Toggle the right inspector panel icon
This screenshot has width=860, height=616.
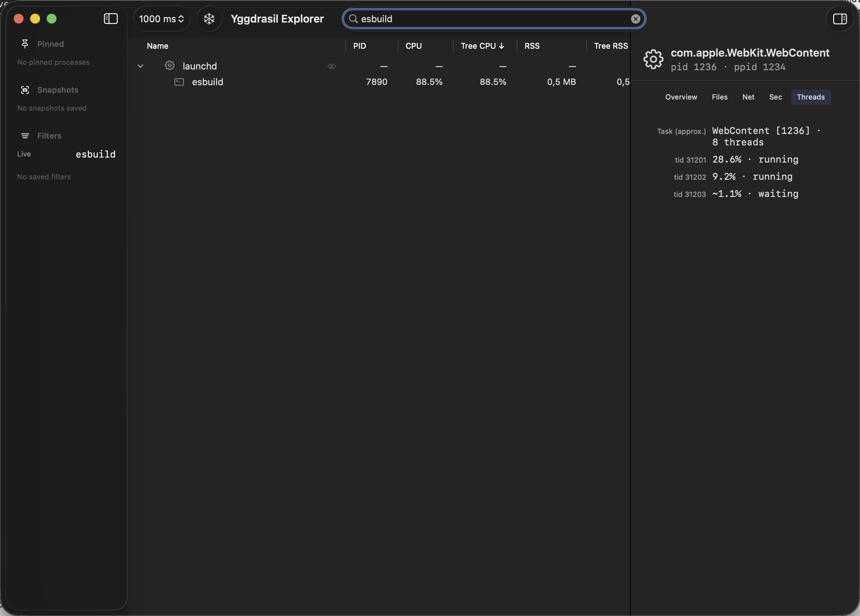[x=840, y=19]
